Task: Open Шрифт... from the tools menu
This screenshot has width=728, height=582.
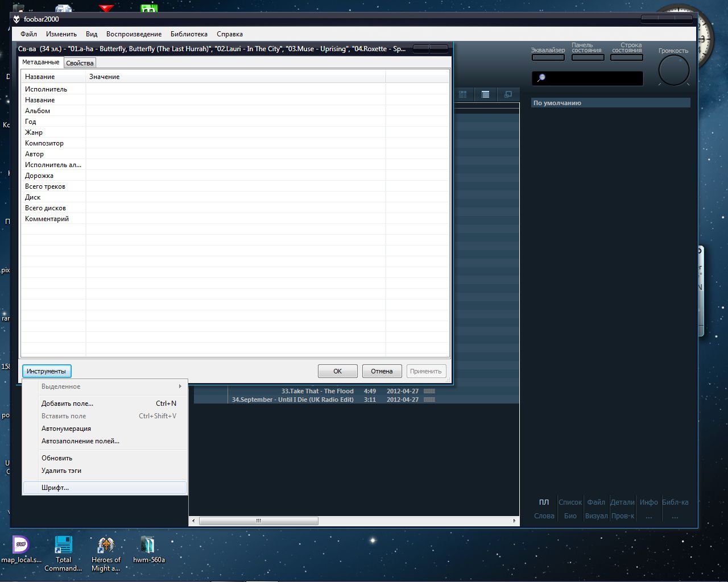Action: pyautogui.click(x=105, y=488)
